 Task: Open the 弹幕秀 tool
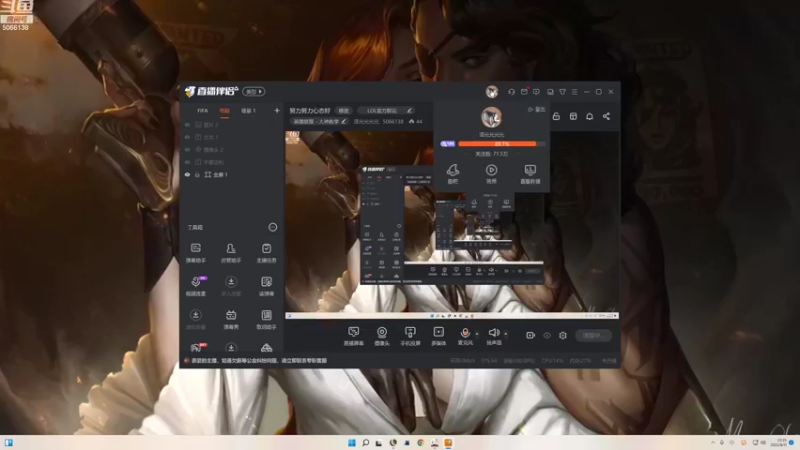click(231, 319)
